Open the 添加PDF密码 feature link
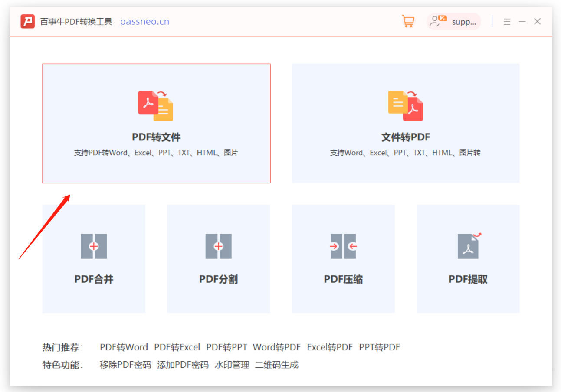 pos(183,365)
